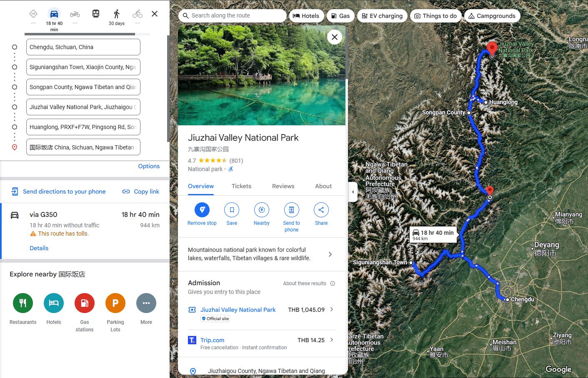The image size is (588, 378).
Task: Click the 18 hr 40 min route label
Action: [x=433, y=235]
